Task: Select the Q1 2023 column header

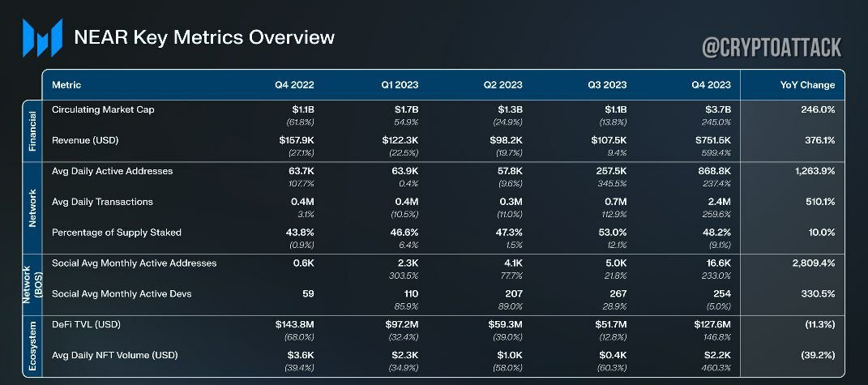Action: point(400,85)
